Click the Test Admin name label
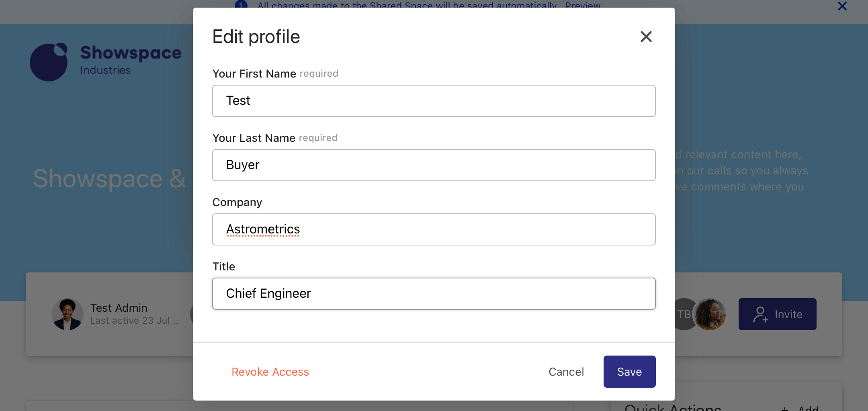The height and width of the screenshot is (411, 868). (x=119, y=308)
